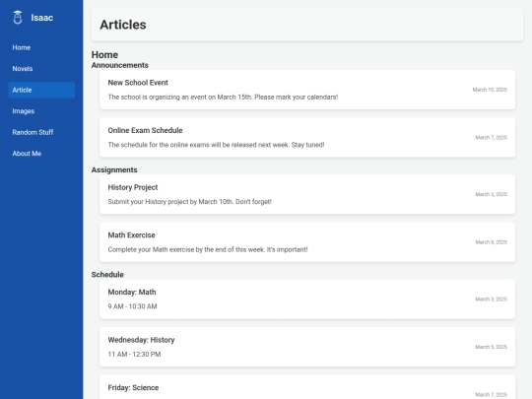Click the text about March 15th event

coord(223,97)
